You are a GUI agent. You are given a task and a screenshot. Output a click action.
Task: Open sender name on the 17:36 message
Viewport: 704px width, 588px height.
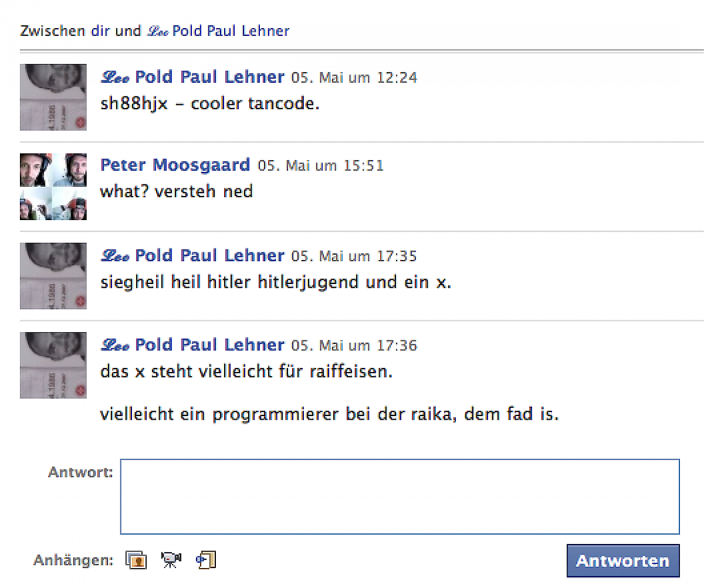(x=192, y=344)
